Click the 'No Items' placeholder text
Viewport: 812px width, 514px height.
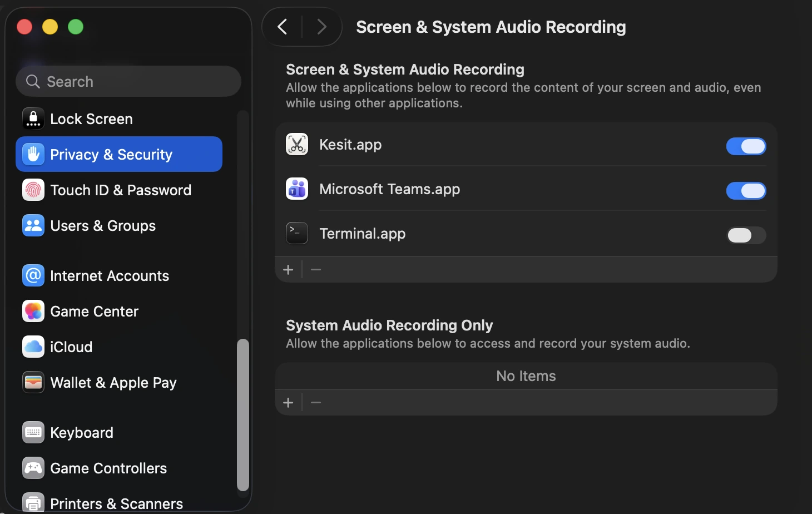coord(526,376)
